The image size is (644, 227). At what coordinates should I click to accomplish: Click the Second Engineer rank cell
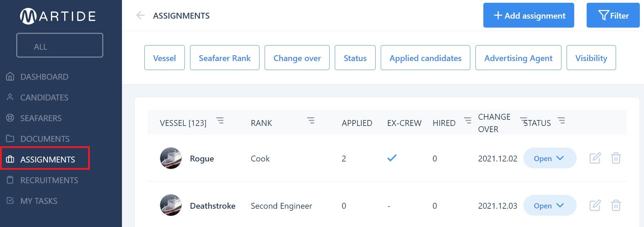pos(281,206)
